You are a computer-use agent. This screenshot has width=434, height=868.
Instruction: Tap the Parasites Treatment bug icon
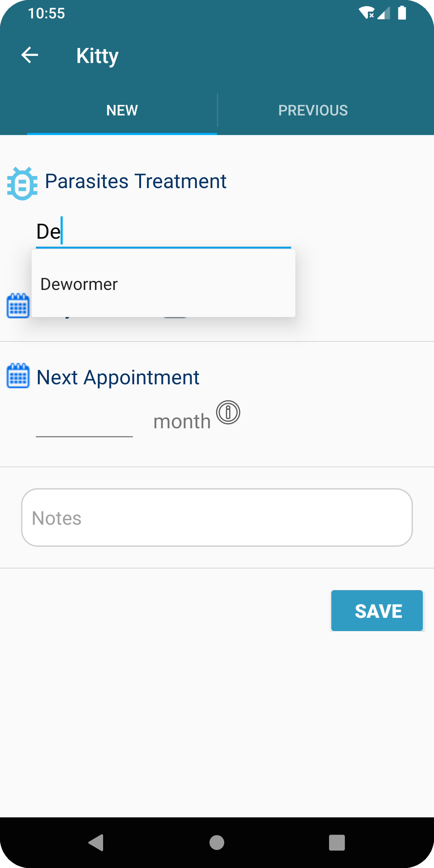pos(22,183)
